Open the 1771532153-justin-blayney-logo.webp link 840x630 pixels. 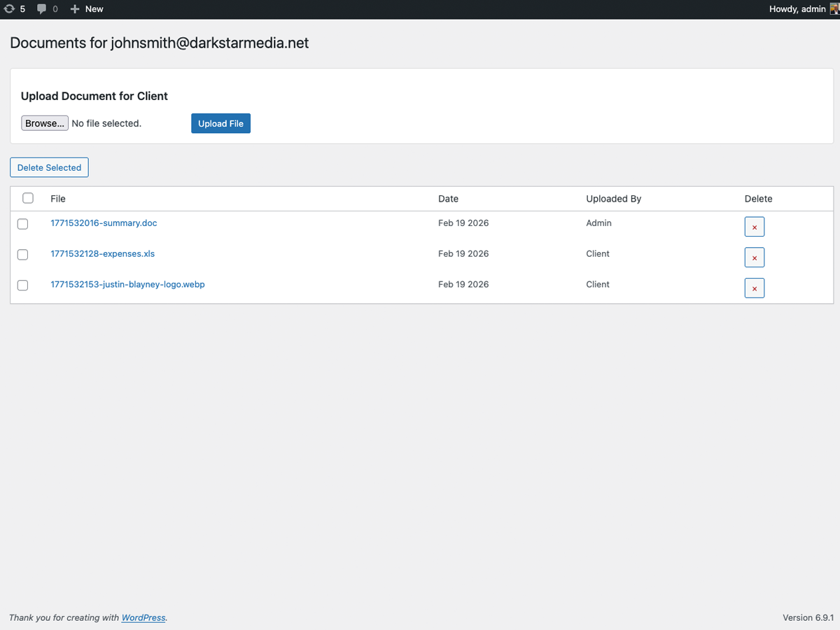point(127,284)
